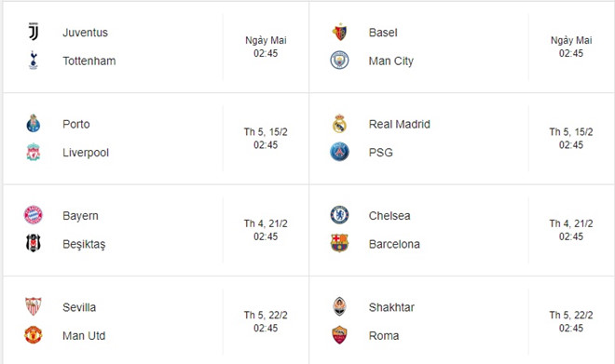Click the Juventus club crest
Screen dimensions: 615x364
[x=34, y=32]
